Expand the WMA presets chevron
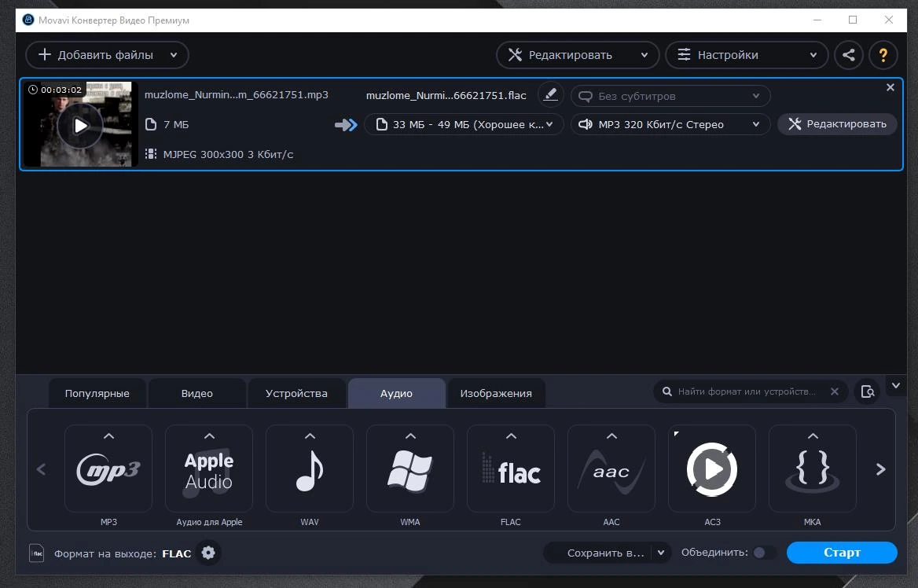Screen dimensions: 918x588 point(410,435)
